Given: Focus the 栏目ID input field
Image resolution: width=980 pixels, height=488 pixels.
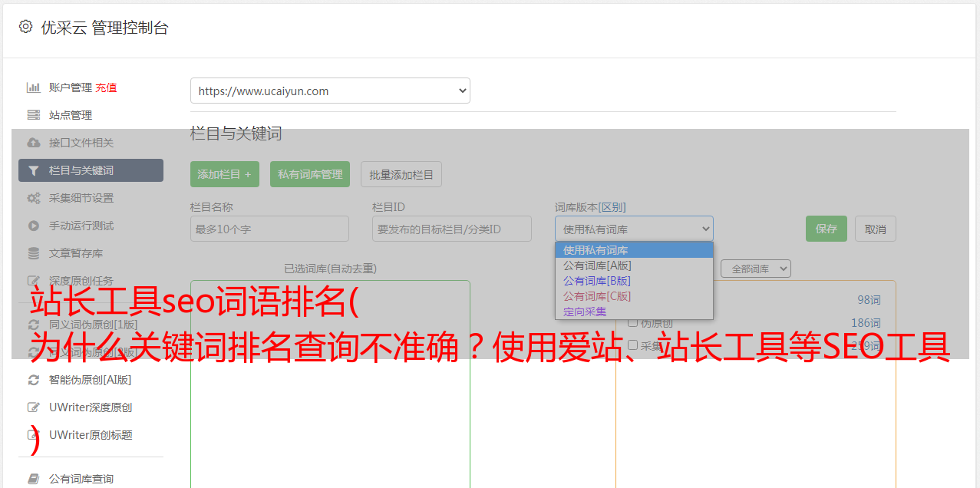Looking at the screenshot, I should [452, 229].
